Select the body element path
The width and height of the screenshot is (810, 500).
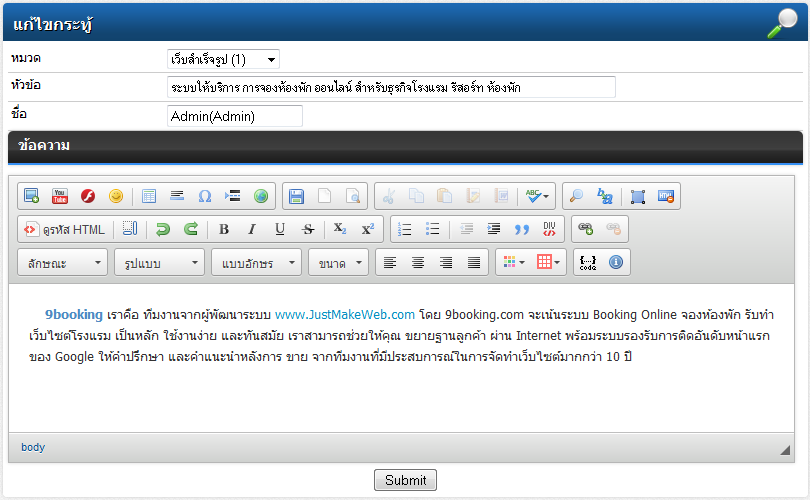coord(33,447)
